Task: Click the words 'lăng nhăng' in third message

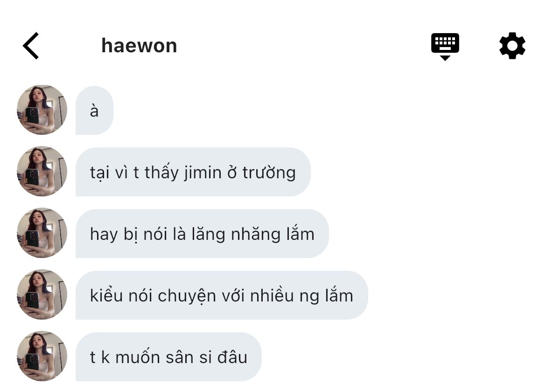Action: (x=236, y=234)
